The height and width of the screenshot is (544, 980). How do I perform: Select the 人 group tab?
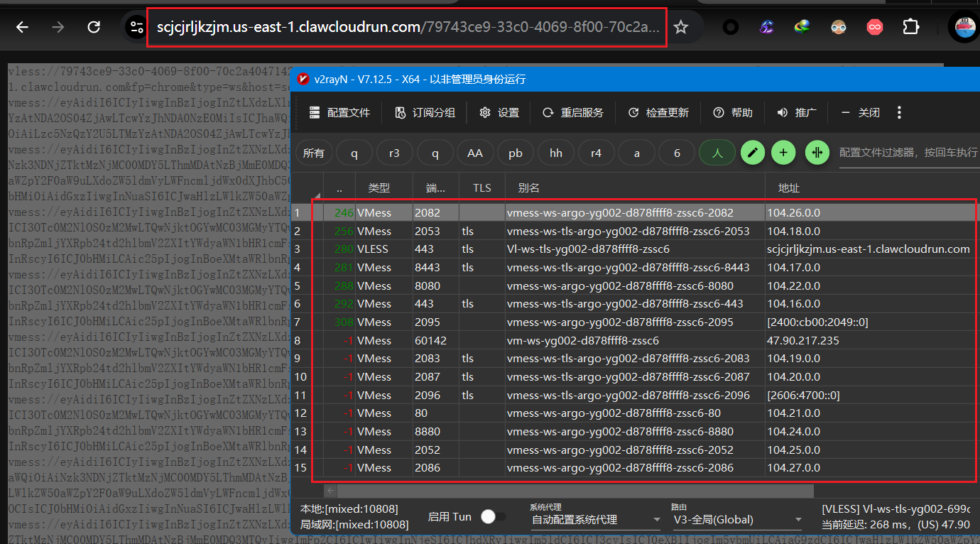click(x=717, y=153)
